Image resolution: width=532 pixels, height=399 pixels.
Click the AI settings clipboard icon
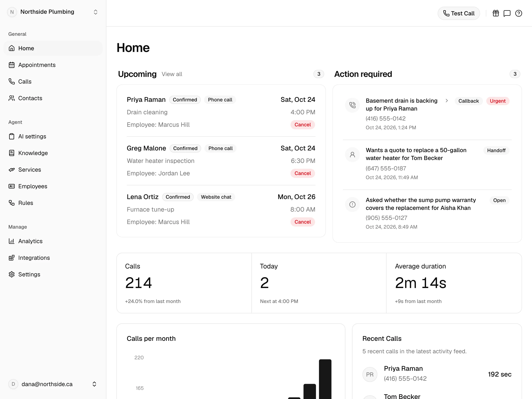pyautogui.click(x=12, y=136)
